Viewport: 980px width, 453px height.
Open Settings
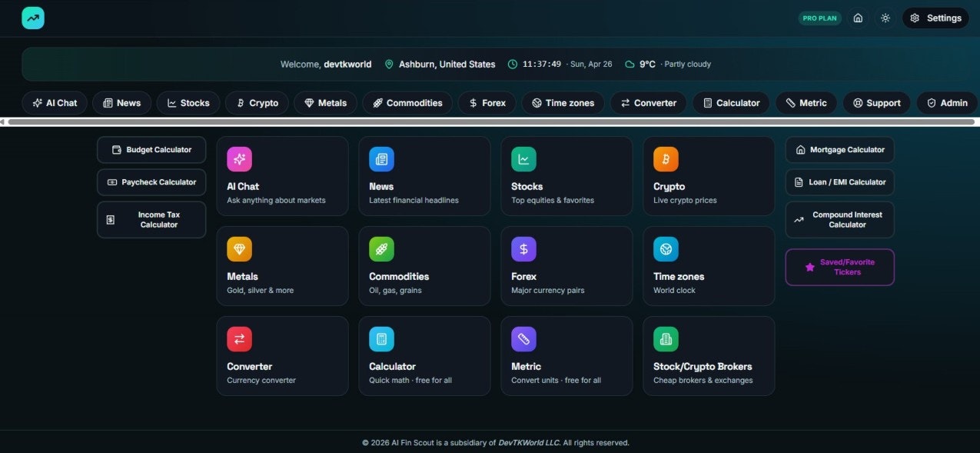tap(935, 18)
